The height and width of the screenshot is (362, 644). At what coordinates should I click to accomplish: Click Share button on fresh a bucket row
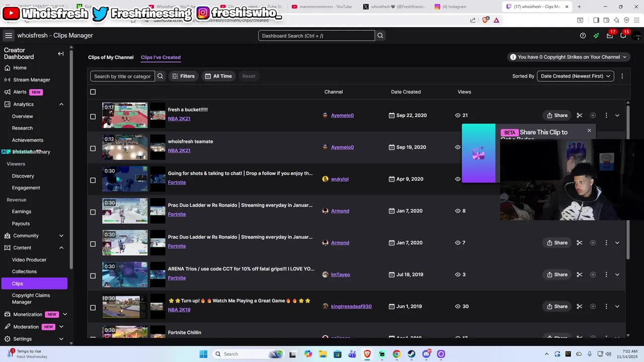click(x=557, y=115)
